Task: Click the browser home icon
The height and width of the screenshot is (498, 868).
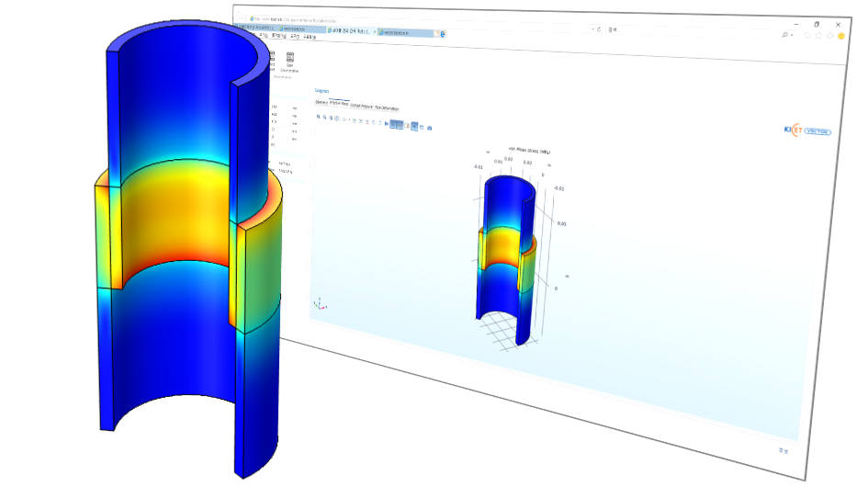Action: tap(806, 35)
